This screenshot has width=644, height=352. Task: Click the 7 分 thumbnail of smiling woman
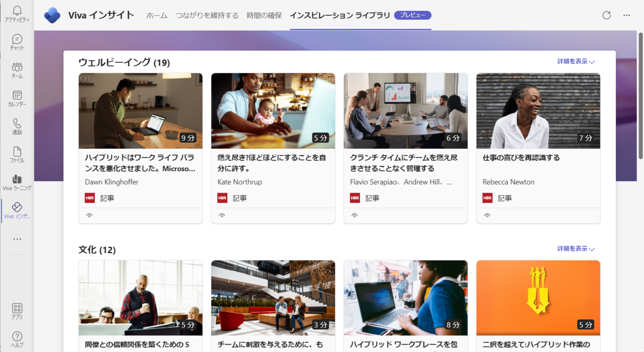(538, 111)
